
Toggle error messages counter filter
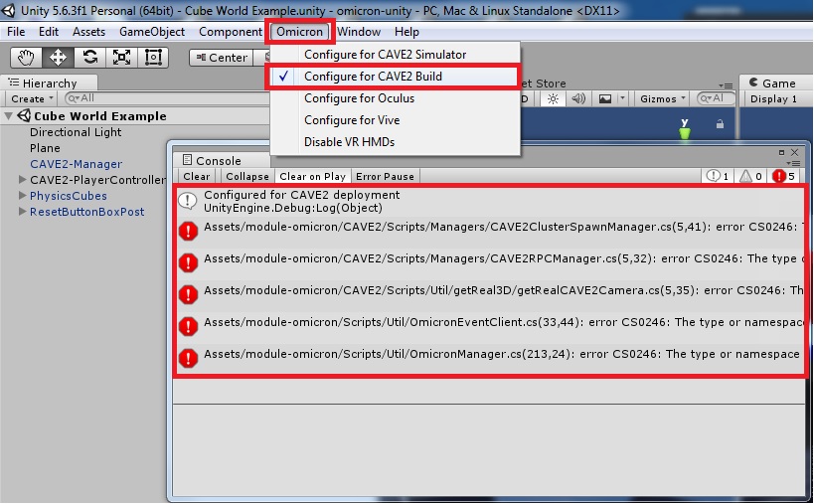coord(784,177)
